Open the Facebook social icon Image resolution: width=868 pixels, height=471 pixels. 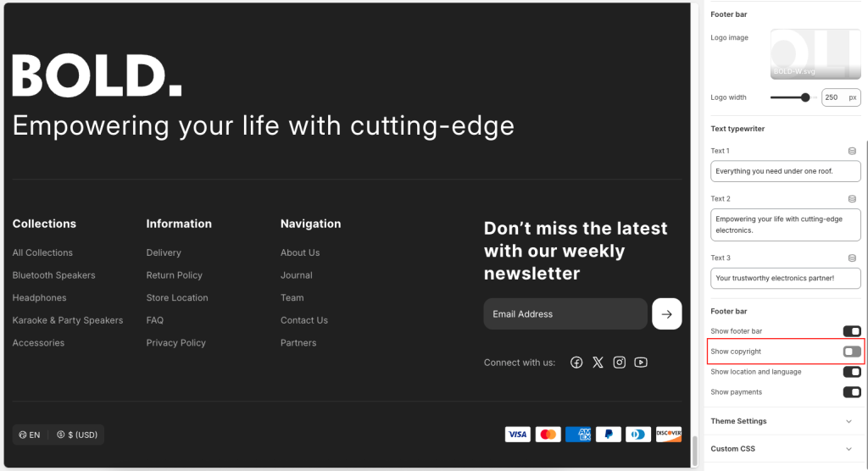576,363
